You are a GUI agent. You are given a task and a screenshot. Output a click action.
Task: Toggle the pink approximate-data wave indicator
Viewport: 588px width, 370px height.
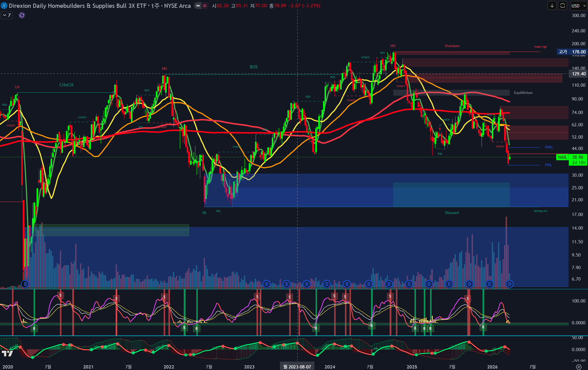(x=205, y=6)
